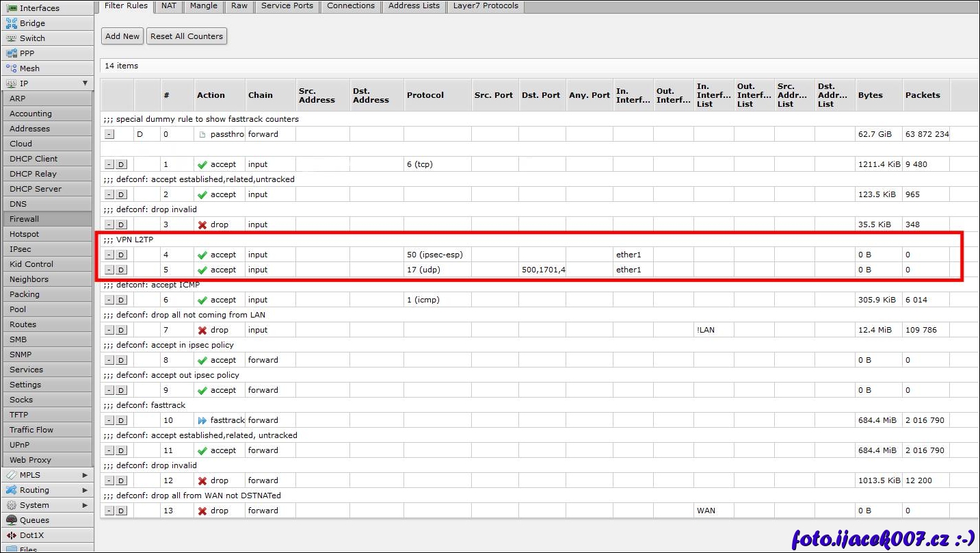
Task: Expand the Routing submenu
Action: pos(85,490)
